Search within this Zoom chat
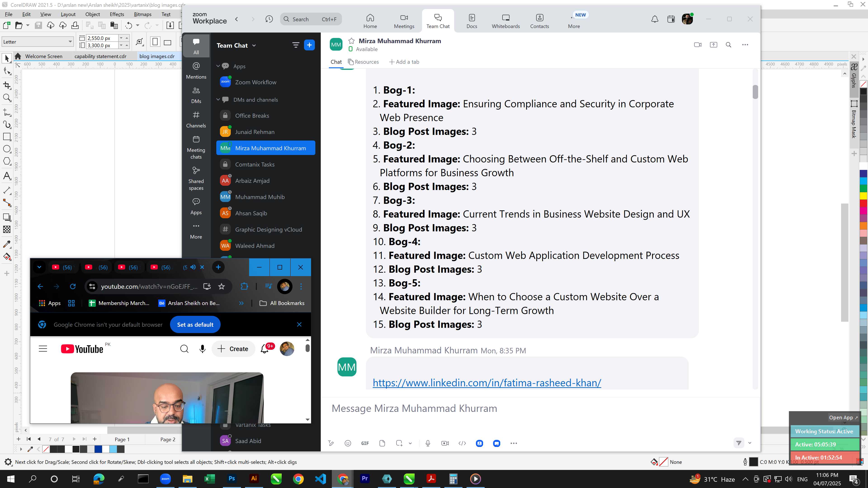The image size is (868, 488). tap(729, 45)
